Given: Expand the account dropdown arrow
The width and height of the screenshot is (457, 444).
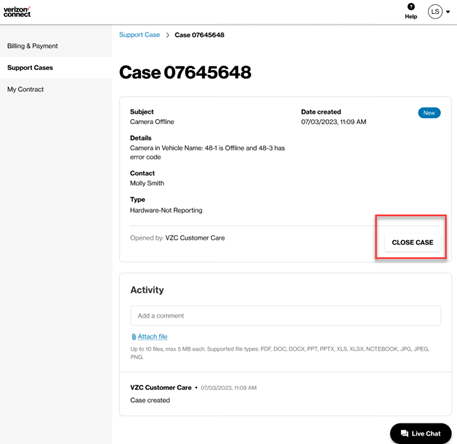Looking at the screenshot, I should 448,12.
